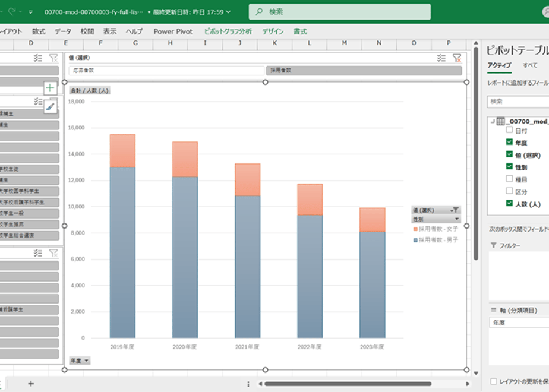Click vertical scrollbar up arrow
Screen dimensions: 549x392
point(476,43)
